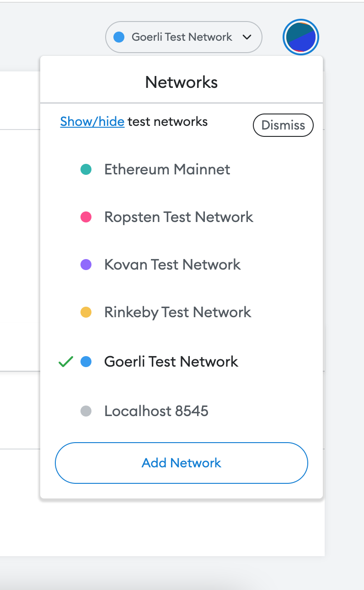Pick Localhost 8545 network

pyautogui.click(x=156, y=411)
